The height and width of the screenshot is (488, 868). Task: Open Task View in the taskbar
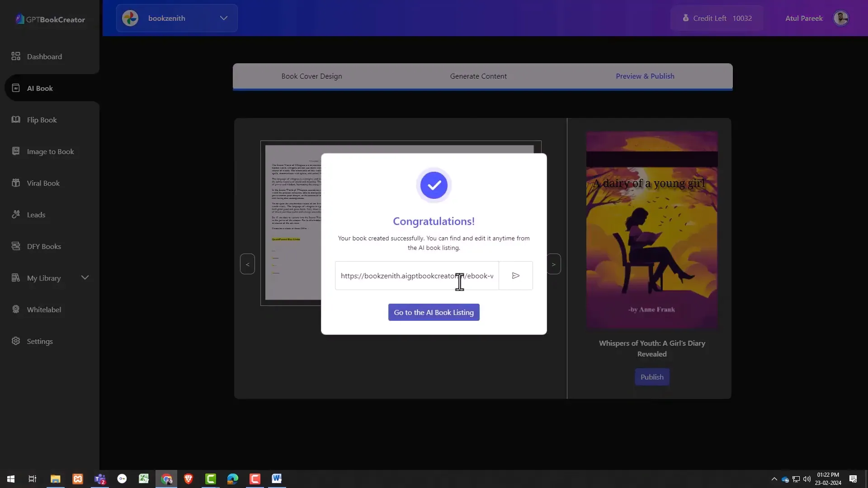[33, 479]
